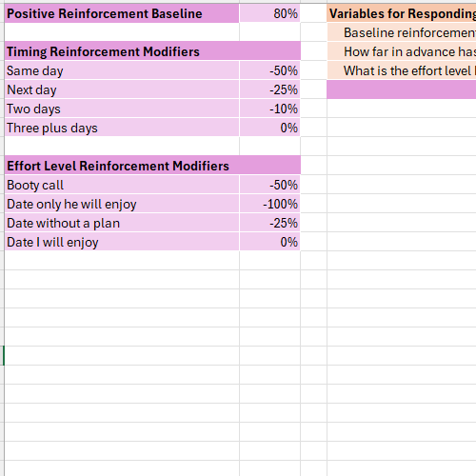Image resolution: width=476 pixels, height=476 pixels.
Task: Select the 'Booty call' cell
Action: (122, 185)
